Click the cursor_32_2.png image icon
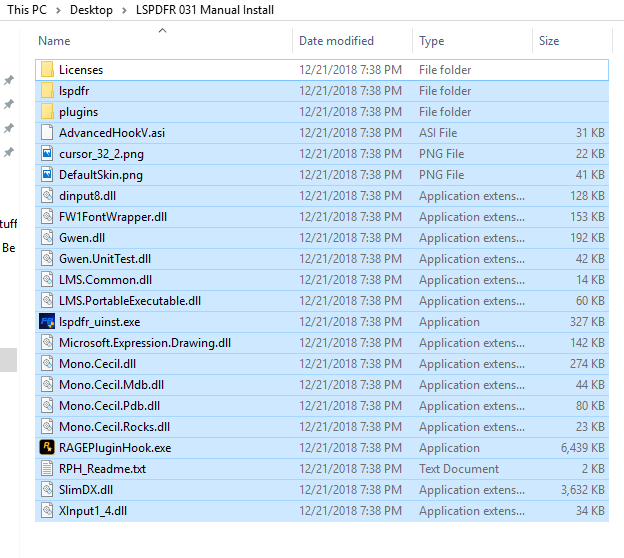624x558 pixels. (x=47, y=154)
